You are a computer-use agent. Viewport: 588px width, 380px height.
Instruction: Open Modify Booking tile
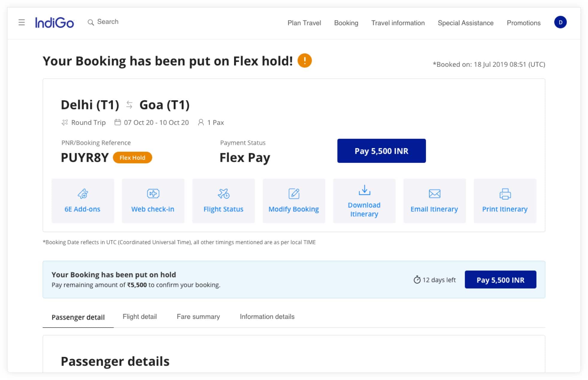point(294,201)
